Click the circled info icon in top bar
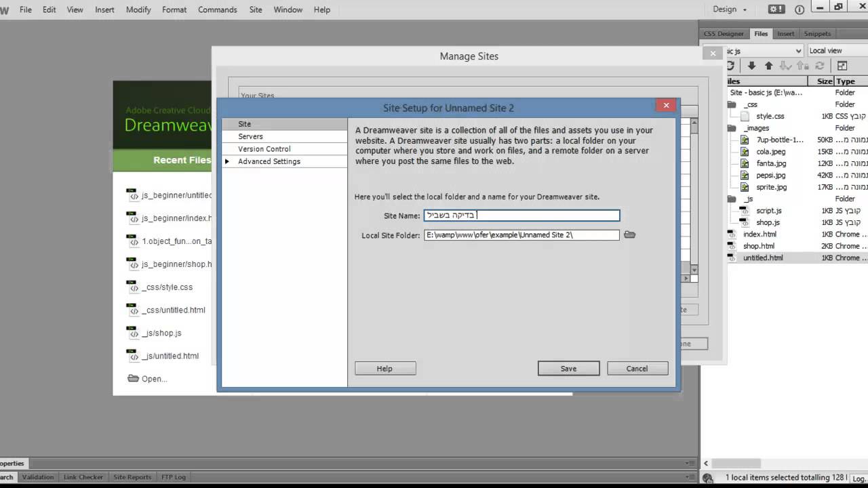This screenshot has width=868, height=488. 800,9
